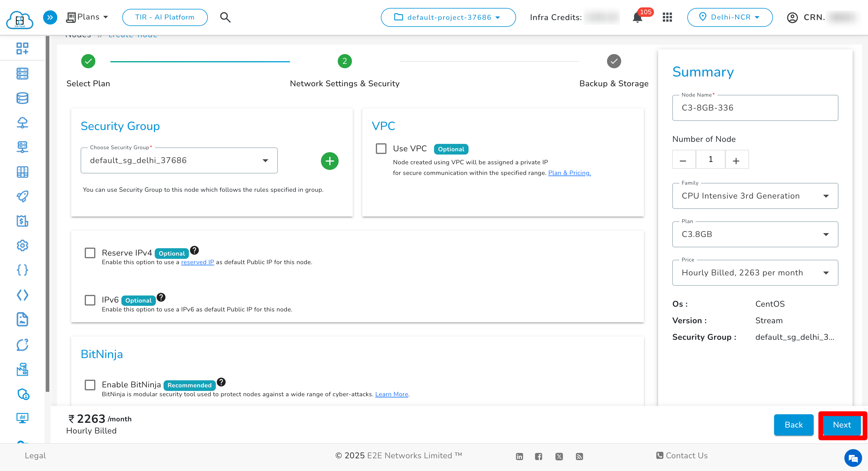Open the search magnifier in top bar

[225, 17]
